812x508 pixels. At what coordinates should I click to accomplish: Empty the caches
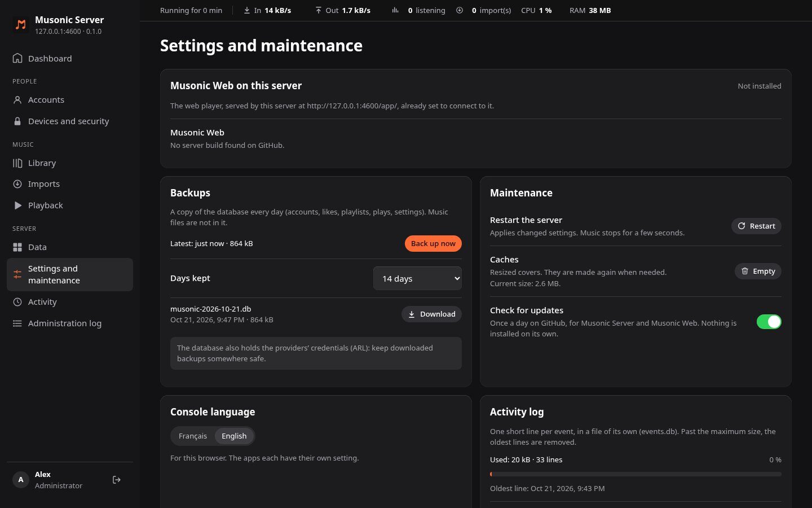758,271
